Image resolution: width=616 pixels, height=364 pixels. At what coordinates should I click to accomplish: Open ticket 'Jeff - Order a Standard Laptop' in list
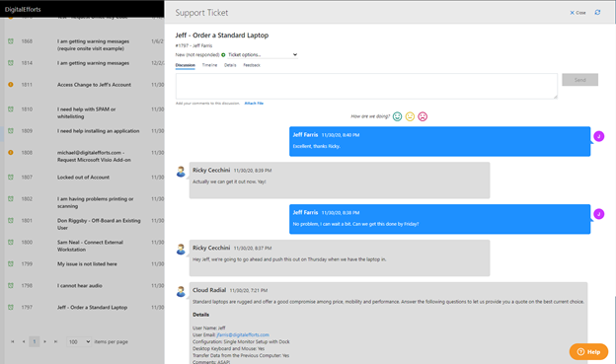tap(93, 307)
